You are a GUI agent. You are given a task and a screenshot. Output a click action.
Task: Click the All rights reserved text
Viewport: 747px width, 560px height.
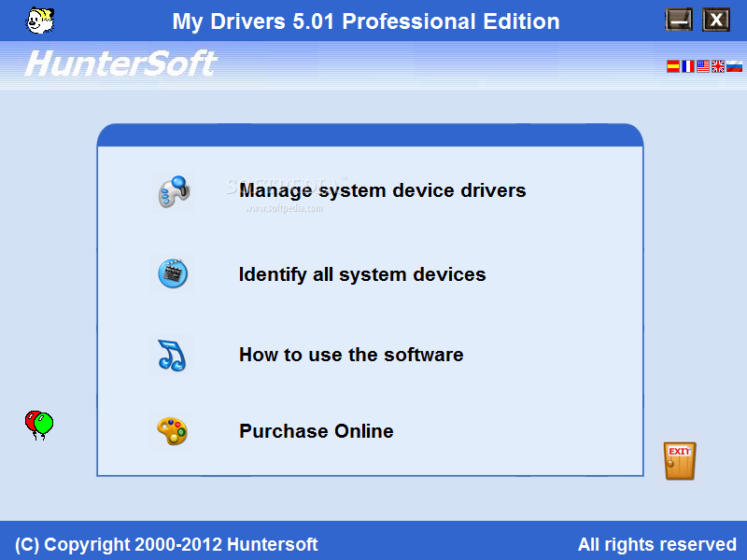point(657,544)
